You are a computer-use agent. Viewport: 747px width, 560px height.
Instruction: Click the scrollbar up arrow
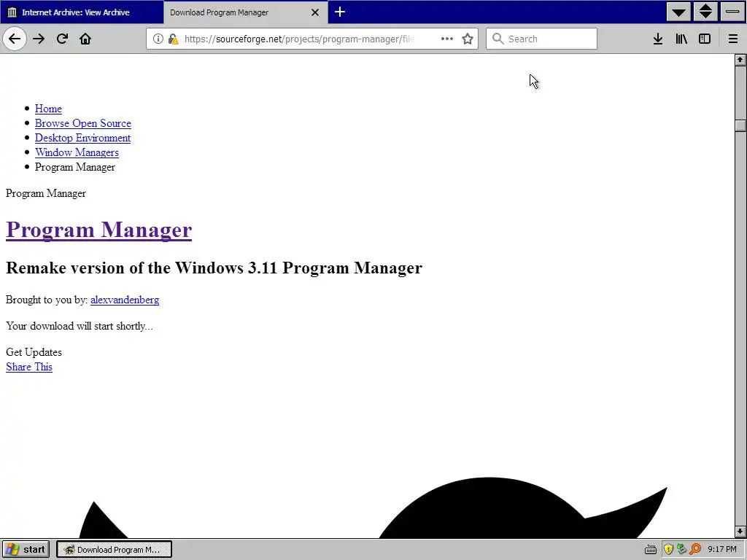[x=740, y=60]
